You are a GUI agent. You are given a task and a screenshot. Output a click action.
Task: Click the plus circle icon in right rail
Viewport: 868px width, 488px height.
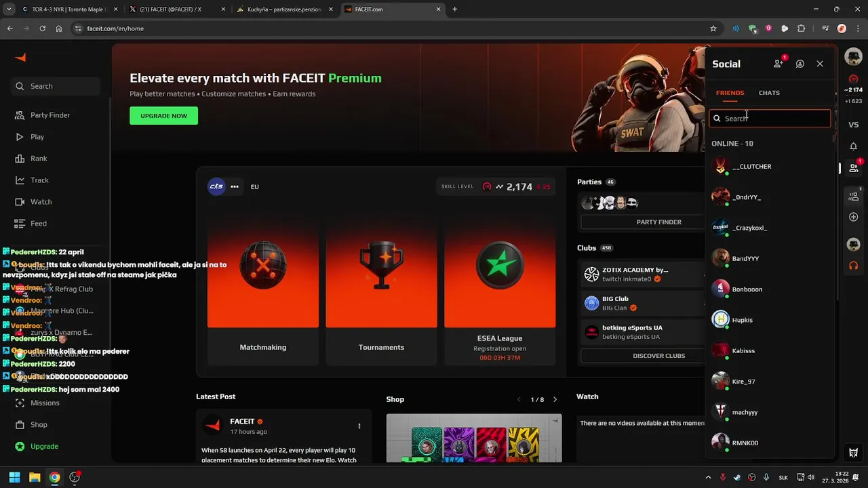pos(853,217)
